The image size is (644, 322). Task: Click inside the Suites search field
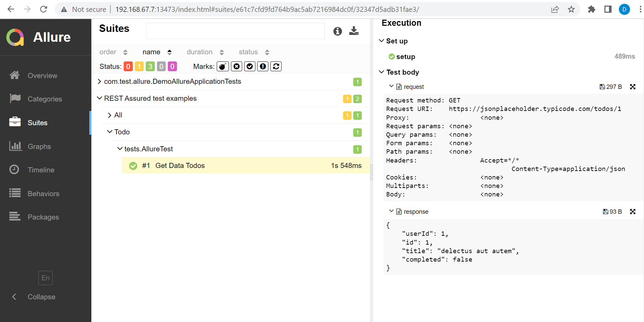point(235,31)
